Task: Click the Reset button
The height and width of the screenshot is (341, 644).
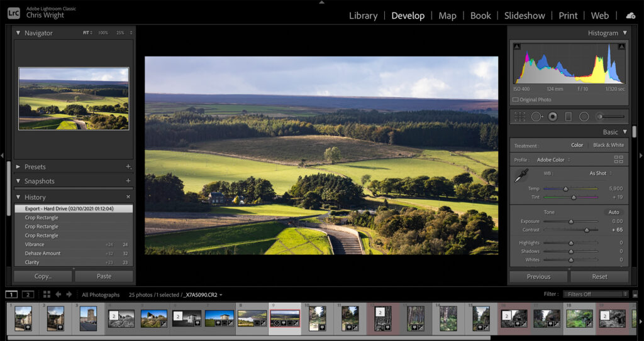Action: point(599,276)
